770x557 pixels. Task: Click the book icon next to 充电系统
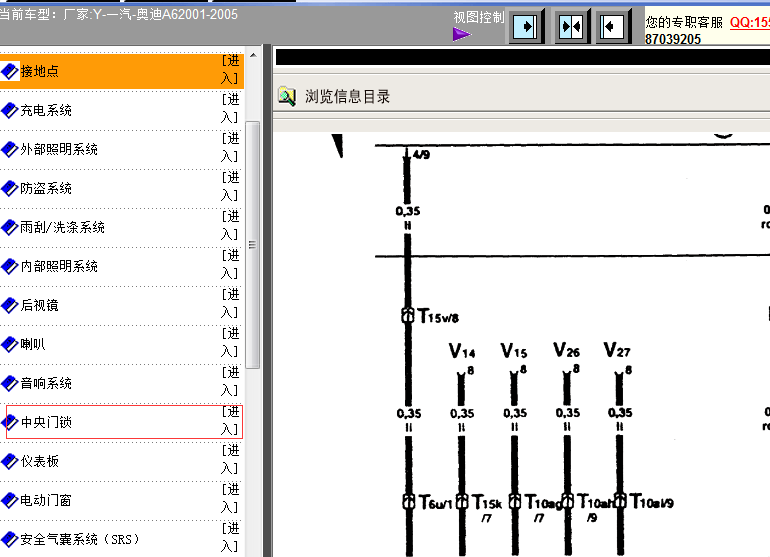(10, 110)
